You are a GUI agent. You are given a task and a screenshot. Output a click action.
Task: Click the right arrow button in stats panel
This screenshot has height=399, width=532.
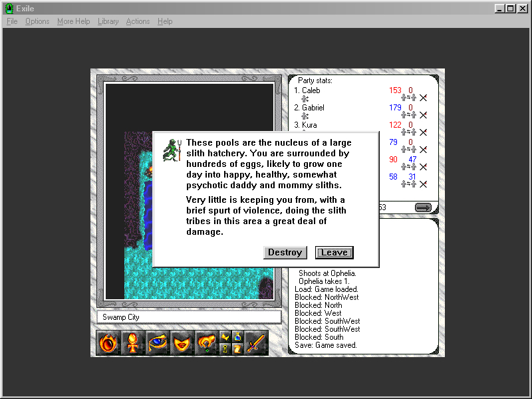423,207
